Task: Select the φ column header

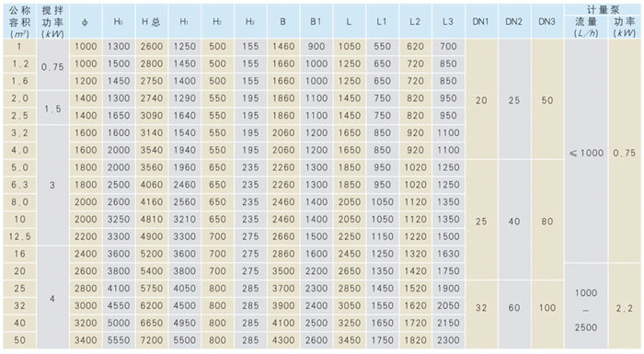Action: pyautogui.click(x=86, y=22)
